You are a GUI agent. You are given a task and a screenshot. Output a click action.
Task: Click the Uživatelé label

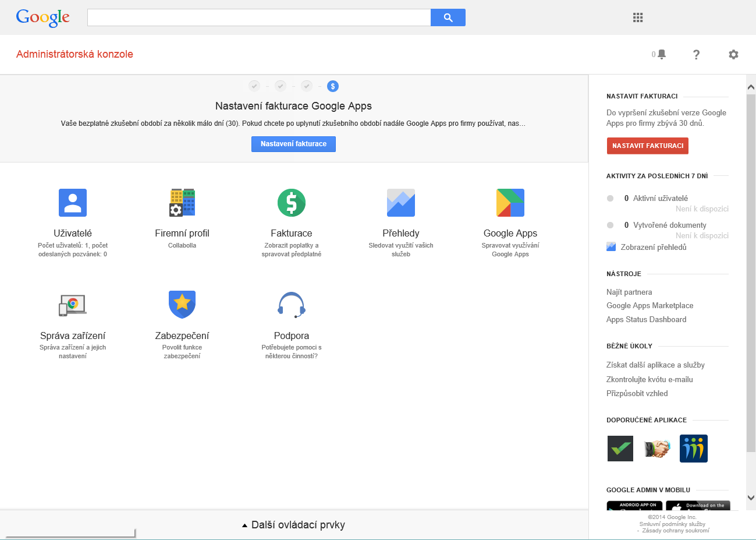pyautogui.click(x=73, y=233)
